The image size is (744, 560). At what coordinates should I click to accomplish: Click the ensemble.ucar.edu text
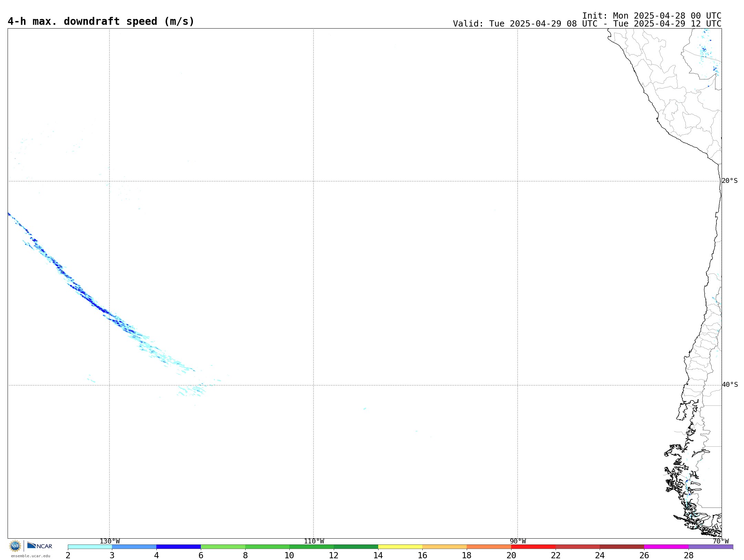pos(31,556)
